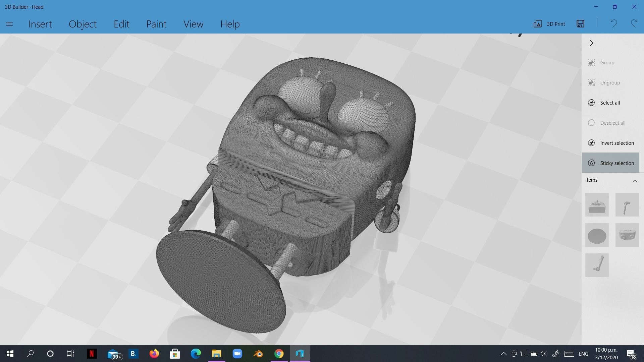
Task: Open the Edit menu
Action: 121,24
